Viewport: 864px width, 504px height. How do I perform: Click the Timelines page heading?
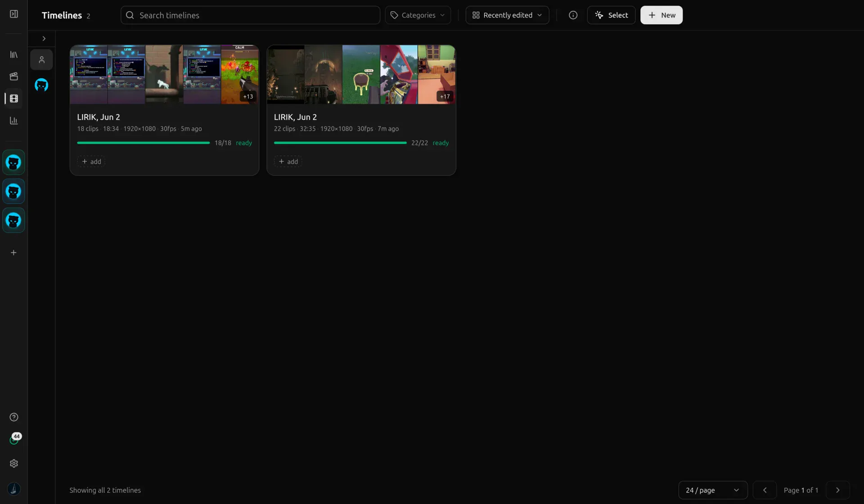[x=62, y=15]
